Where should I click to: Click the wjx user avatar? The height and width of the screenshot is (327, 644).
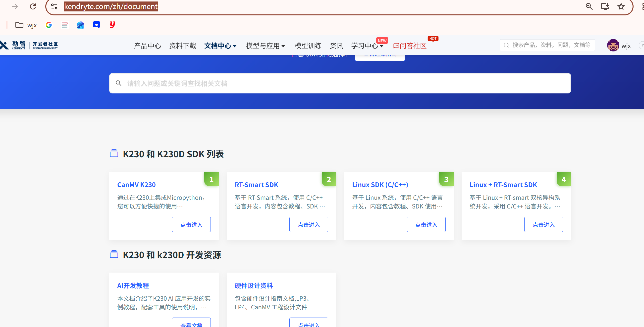coord(613,45)
